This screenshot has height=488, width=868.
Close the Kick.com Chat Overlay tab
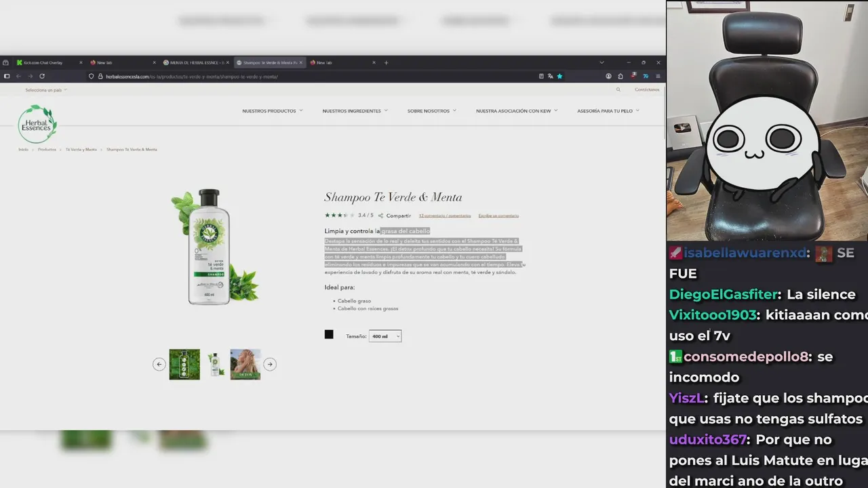click(81, 62)
